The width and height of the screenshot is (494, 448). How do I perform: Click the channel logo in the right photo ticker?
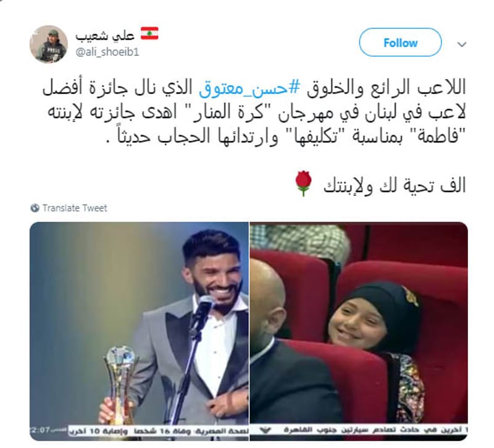pyautogui.click(x=267, y=430)
